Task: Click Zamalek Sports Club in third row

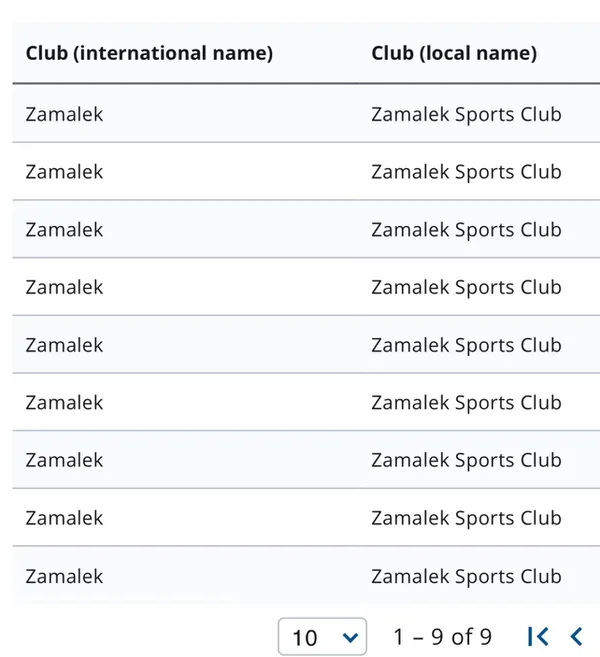Action: point(466,229)
